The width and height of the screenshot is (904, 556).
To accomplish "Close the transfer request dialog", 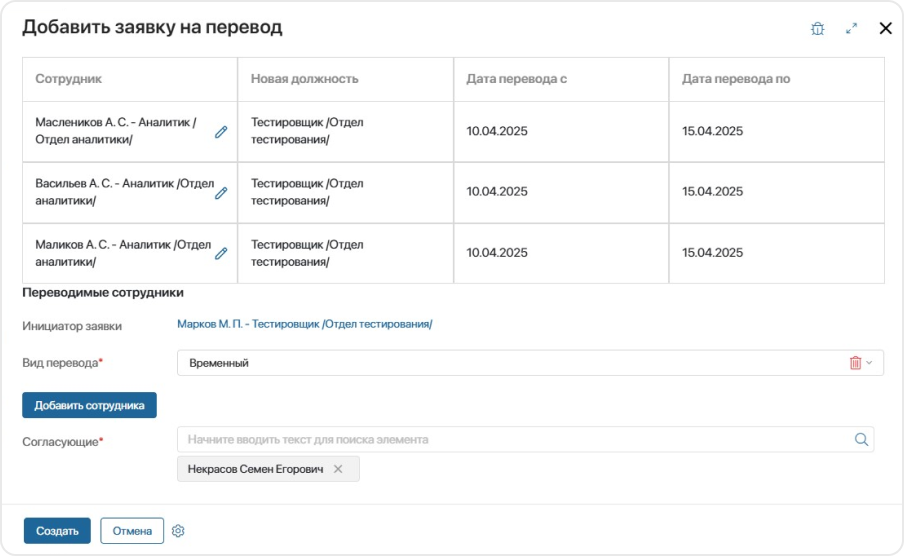I will [885, 29].
